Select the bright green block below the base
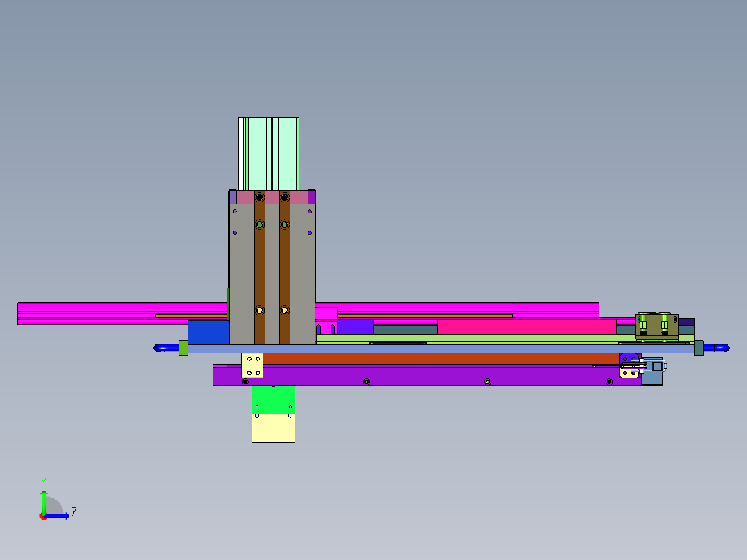 pyautogui.click(x=273, y=400)
